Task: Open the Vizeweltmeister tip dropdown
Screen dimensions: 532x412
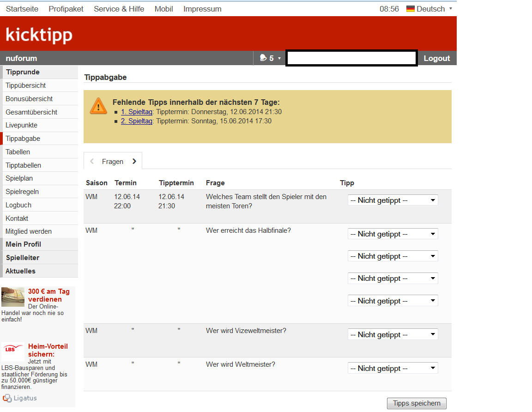Action: click(393, 334)
